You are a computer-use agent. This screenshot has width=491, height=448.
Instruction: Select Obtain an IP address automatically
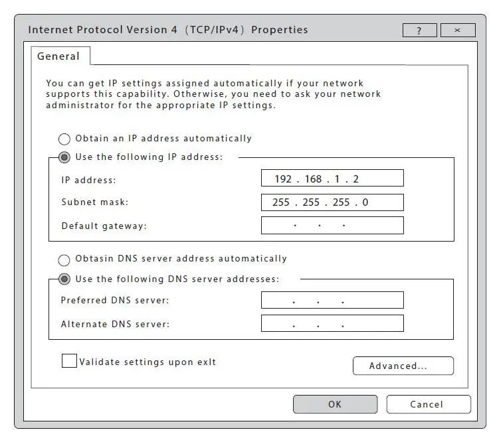pos(64,139)
